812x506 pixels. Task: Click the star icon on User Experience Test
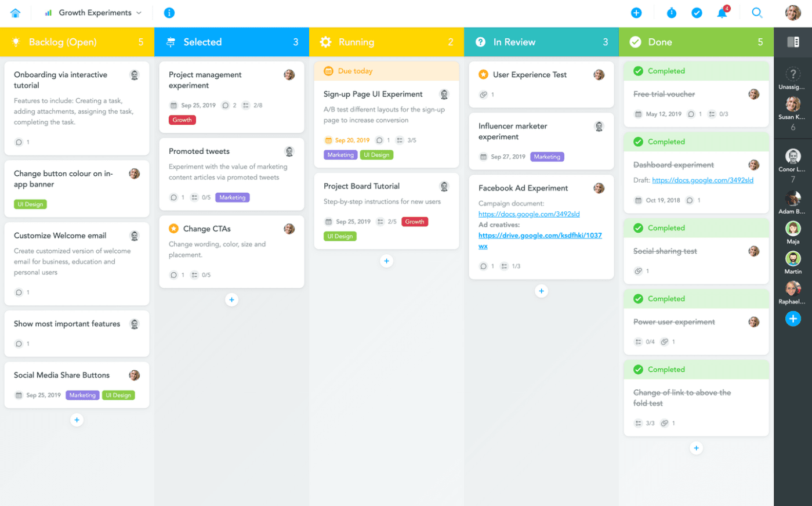pos(483,74)
